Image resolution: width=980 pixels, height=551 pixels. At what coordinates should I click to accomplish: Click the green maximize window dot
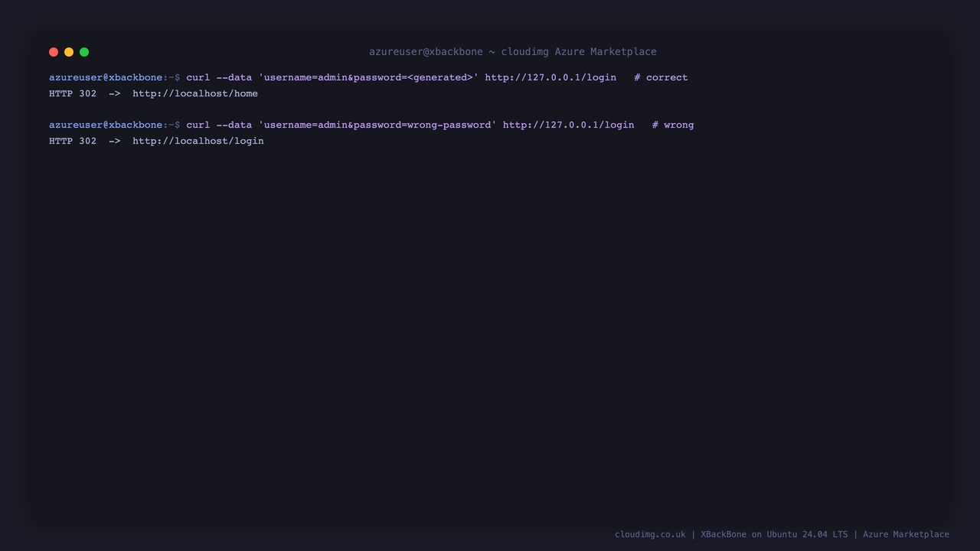point(84,52)
